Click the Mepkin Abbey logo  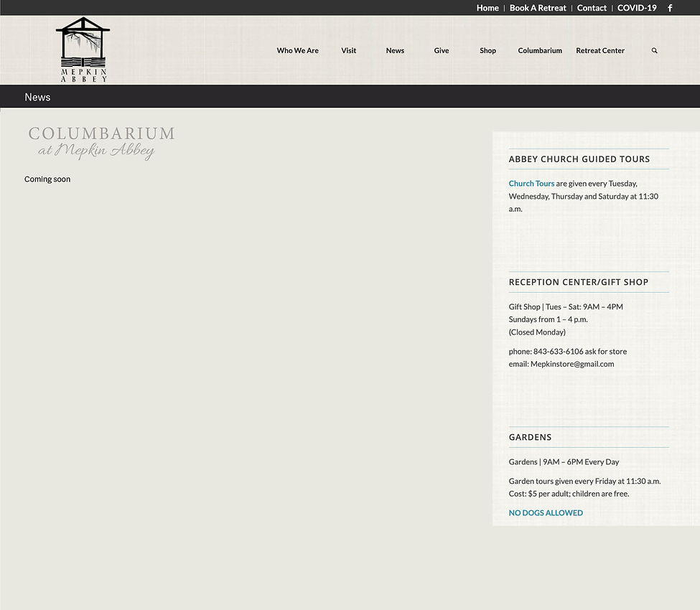83,48
